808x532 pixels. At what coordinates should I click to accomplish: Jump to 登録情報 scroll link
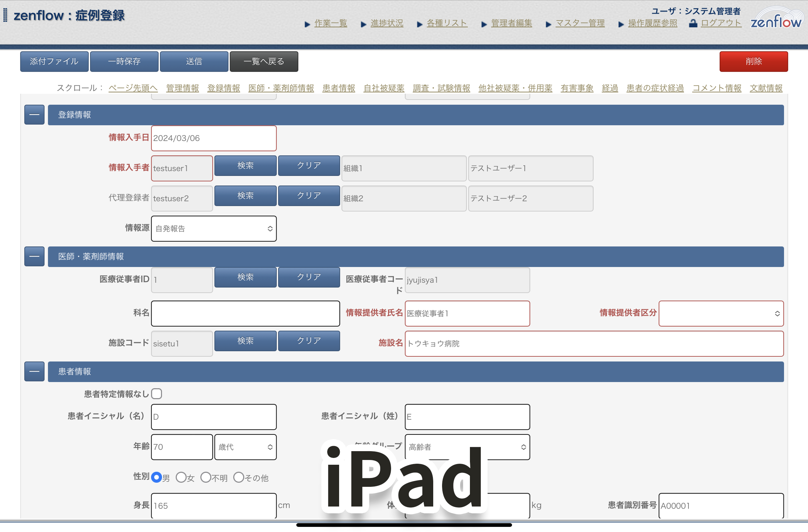point(224,88)
